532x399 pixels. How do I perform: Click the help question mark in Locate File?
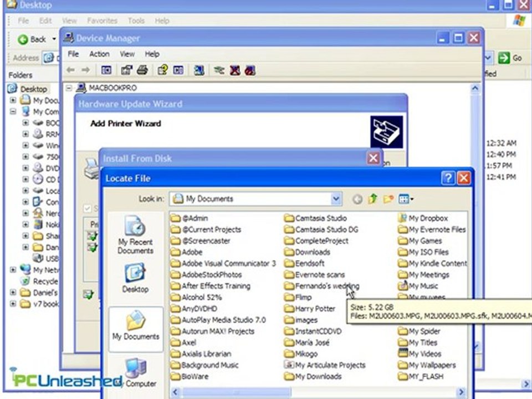448,178
